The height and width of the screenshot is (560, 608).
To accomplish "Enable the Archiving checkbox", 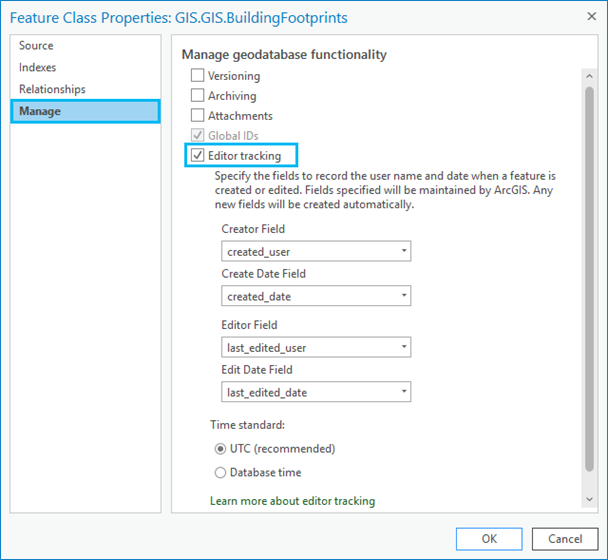I will [x=198, y=96].
